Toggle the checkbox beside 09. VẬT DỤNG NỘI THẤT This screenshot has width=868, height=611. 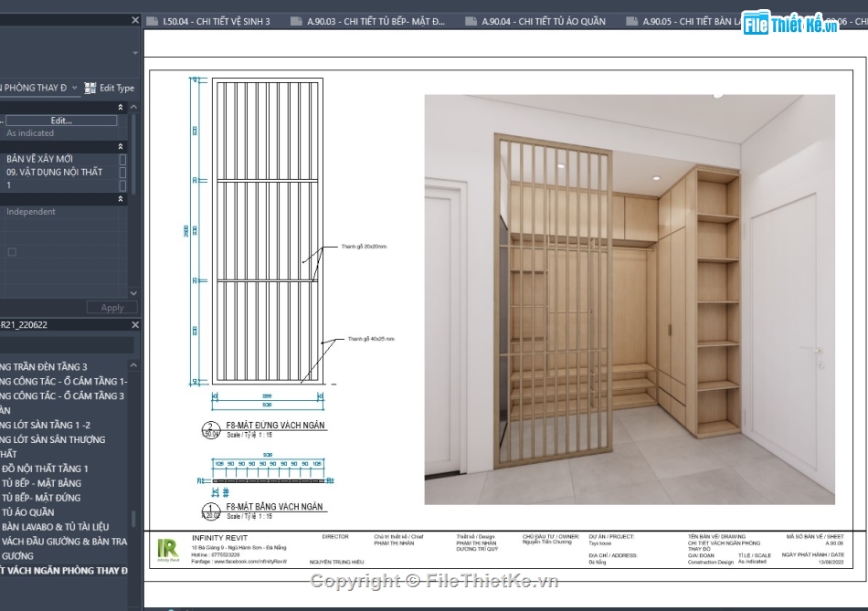tap(122, 173)
